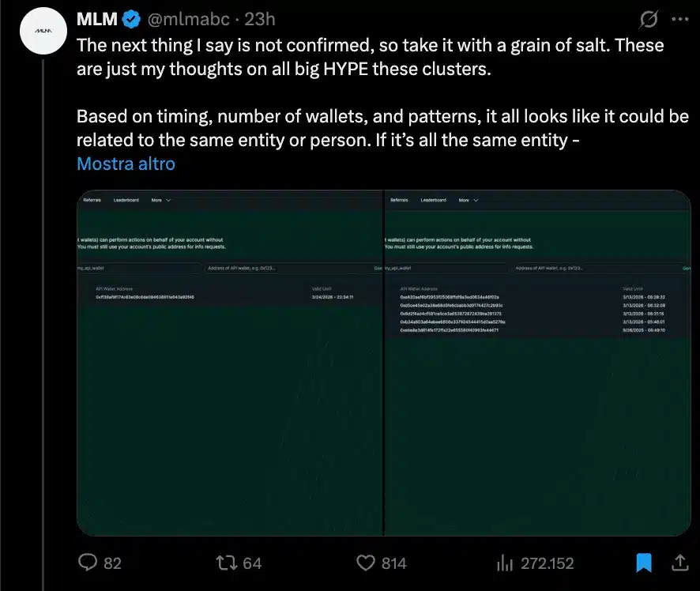
Task: Open the MLM profile avatar
Action: (43, 30)
